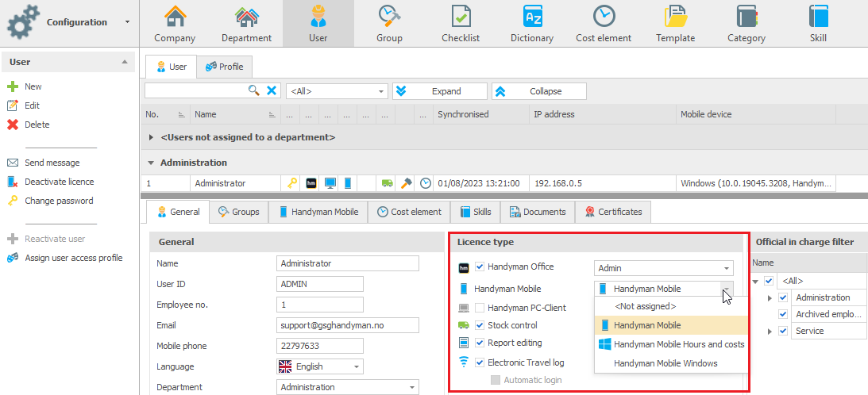
Task: Expand the Administration node in filter tree
Action: click(x=770, y=298)
